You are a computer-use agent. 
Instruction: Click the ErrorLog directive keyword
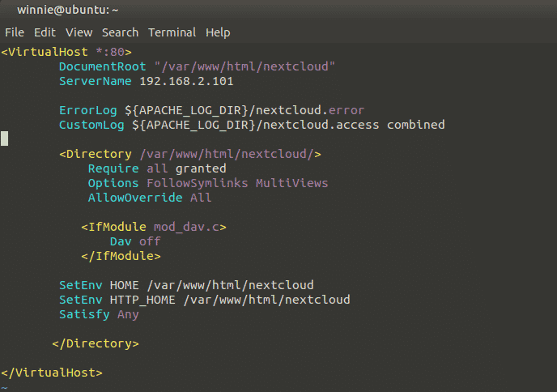(87, 110)
